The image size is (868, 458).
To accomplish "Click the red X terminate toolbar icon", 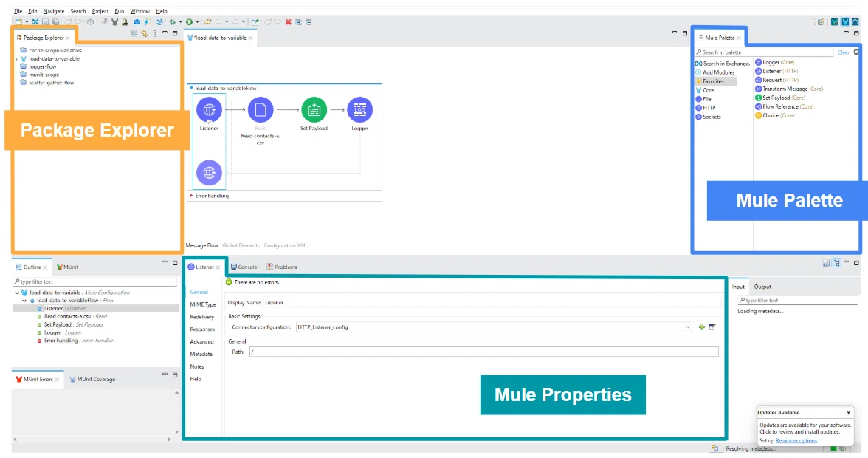I will coord(288,22).
